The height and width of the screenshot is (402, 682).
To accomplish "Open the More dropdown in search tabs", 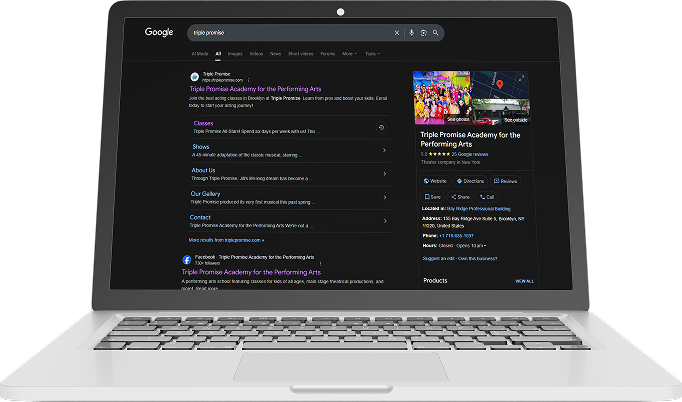I will [349, 53].
